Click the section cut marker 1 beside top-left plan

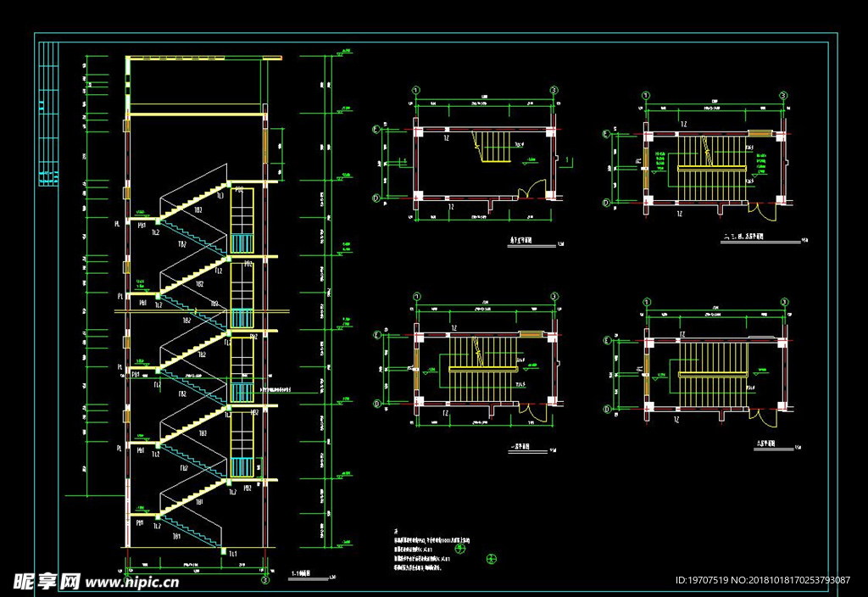tap(566, 159)
